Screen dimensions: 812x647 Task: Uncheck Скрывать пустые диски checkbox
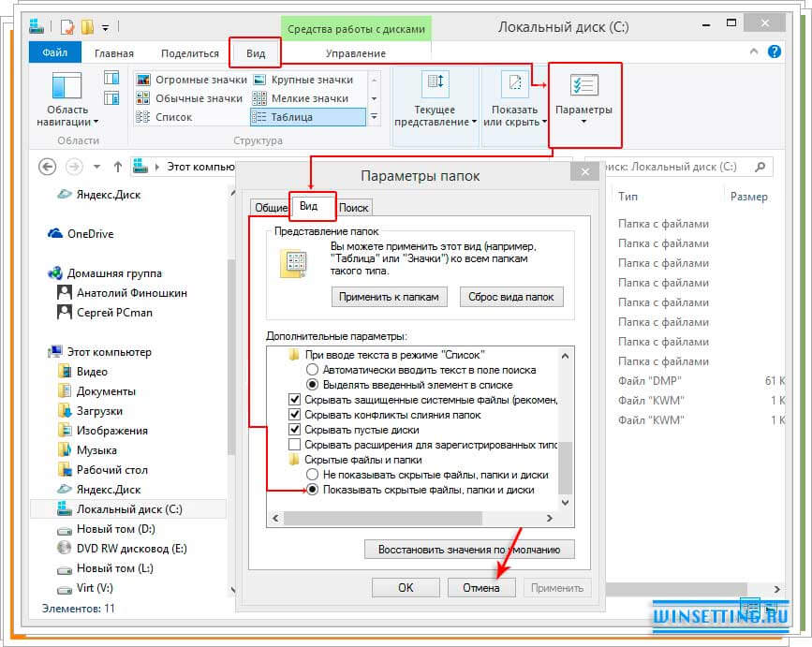295,429
